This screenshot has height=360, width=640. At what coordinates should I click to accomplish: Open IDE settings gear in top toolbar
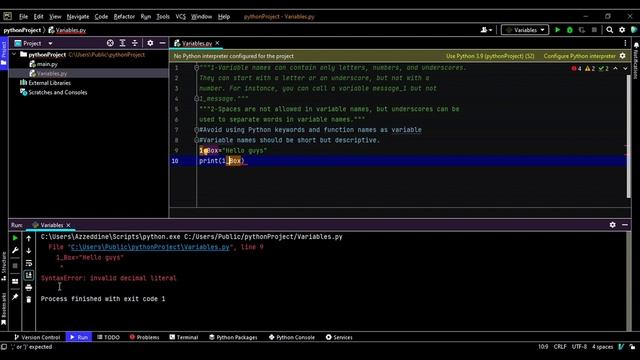pyautogui.click(x=622, y=30)
